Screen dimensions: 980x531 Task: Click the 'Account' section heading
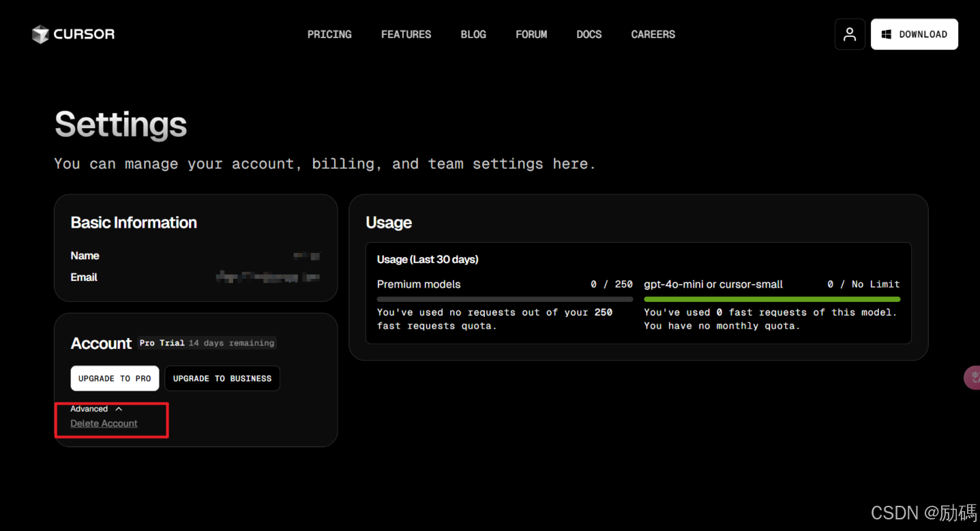(101, 344)
